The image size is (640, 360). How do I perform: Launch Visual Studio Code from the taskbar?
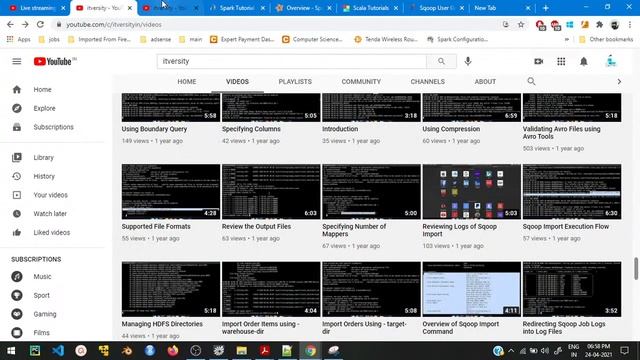58,351
